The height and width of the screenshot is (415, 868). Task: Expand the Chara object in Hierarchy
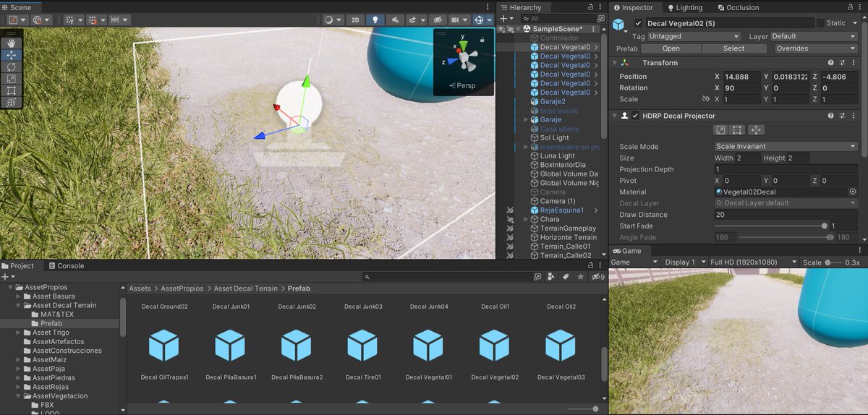(x=526, y=219)
